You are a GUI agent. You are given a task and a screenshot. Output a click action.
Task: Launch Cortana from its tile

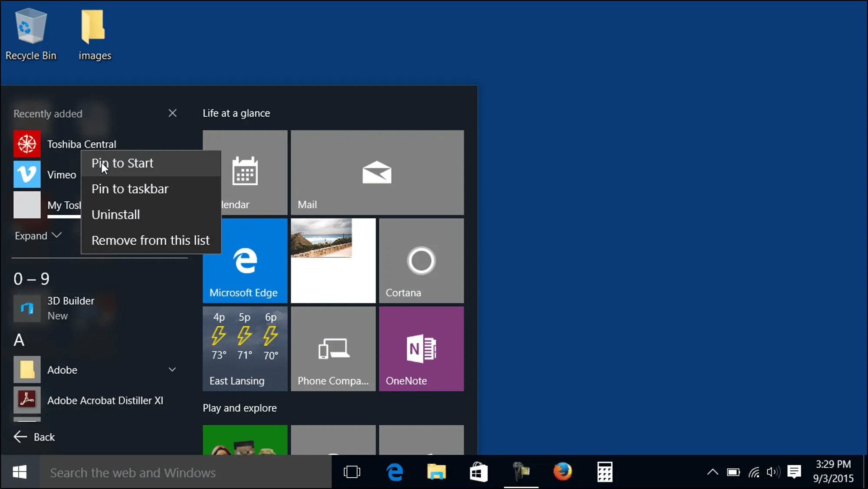pos(421,260)
